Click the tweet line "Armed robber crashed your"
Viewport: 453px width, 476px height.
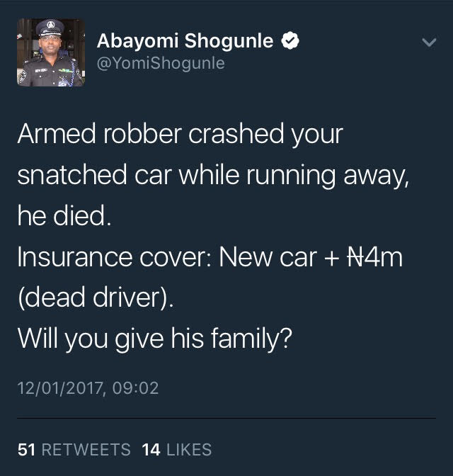(180, 134)
